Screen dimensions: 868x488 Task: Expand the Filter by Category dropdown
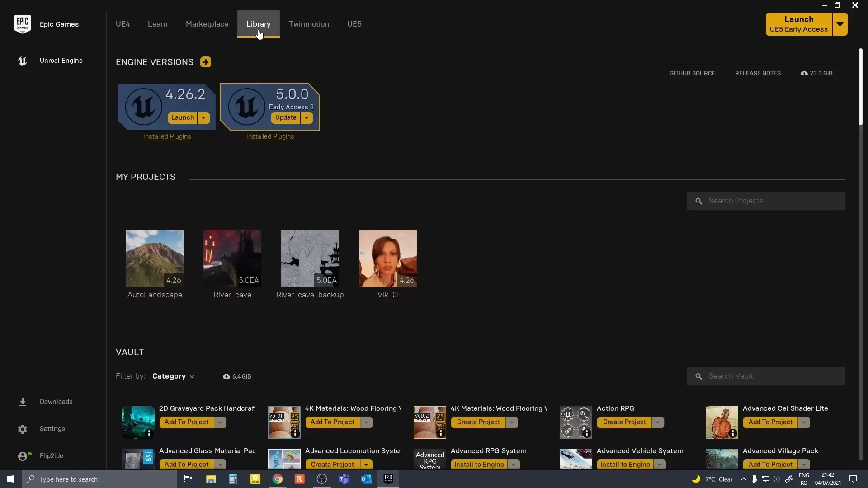173,376
